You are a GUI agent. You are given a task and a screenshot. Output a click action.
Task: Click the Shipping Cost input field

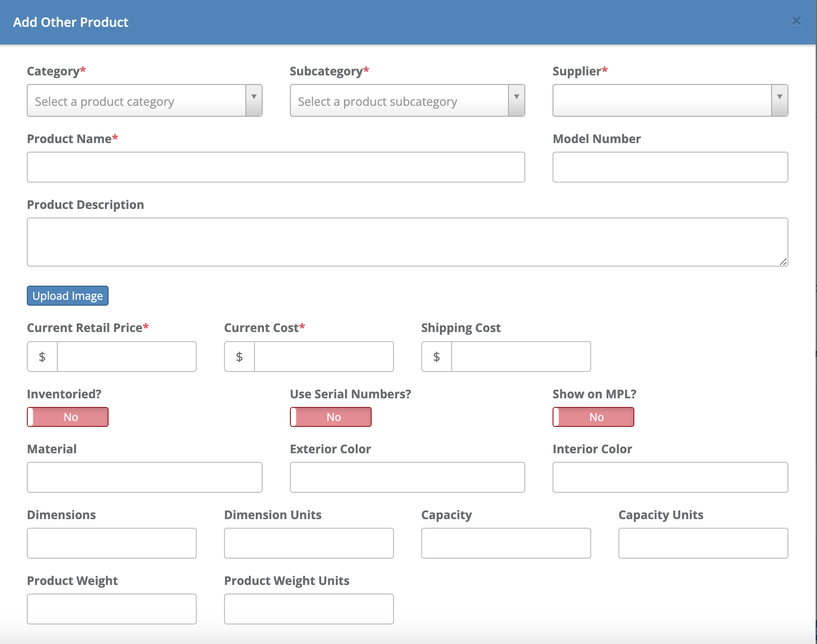(x=521, y=357)
